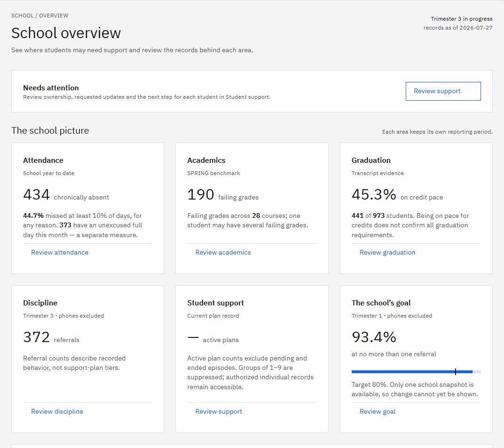
Task: Click the '44.7%' bold value in Attendance
Action: click(x=33, y=216)
